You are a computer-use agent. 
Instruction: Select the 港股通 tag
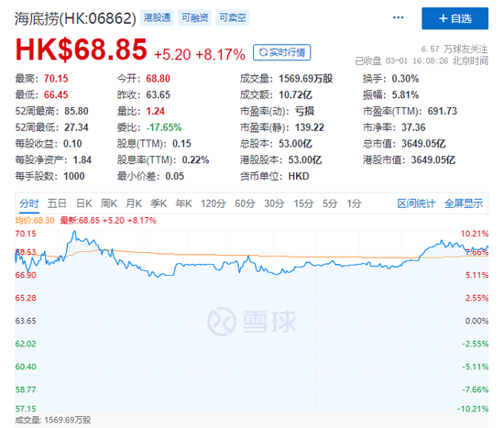(157, 17)
